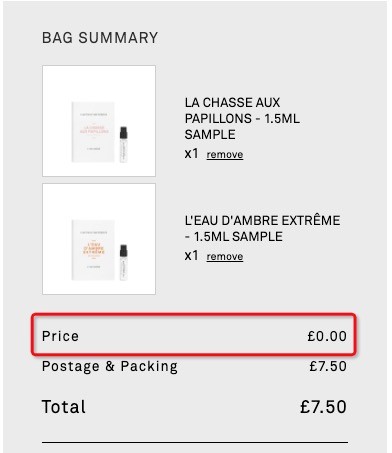Remove La Chasse aux Papillons sample from bag
This screenshot has width=392, height=453.
[225, 154]
